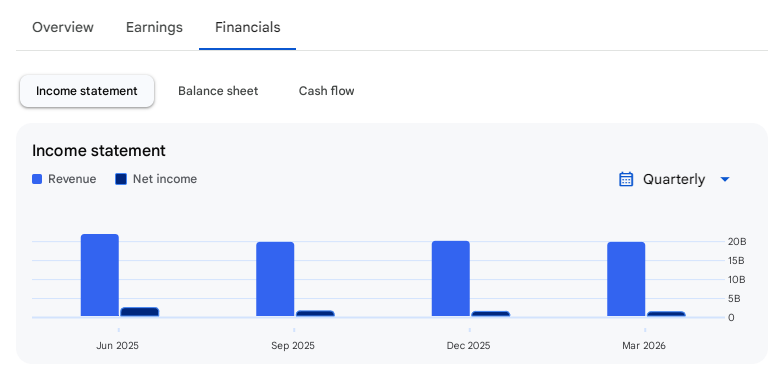Select the Sep 2025 net income bar

[315, 313]
